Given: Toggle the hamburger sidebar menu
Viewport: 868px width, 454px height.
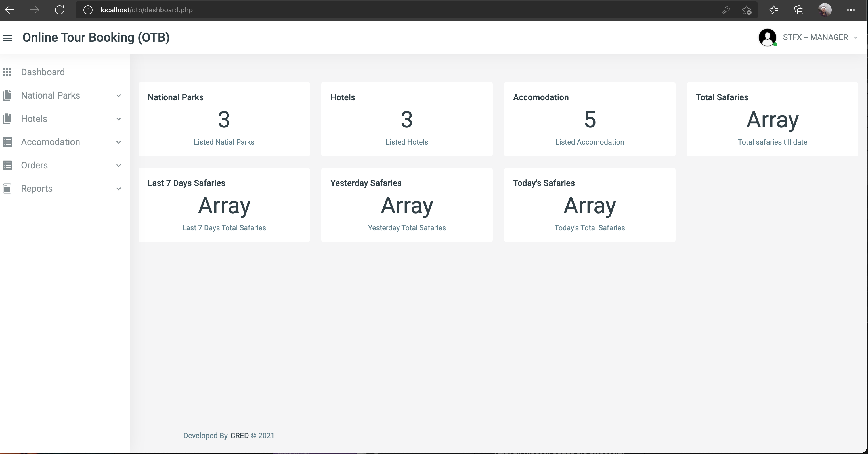Looking at the screenshot, I should point(7,38).
